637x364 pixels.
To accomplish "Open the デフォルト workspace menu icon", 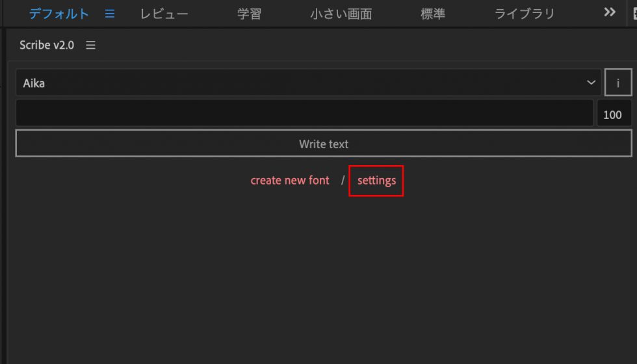I will (110, 14).
